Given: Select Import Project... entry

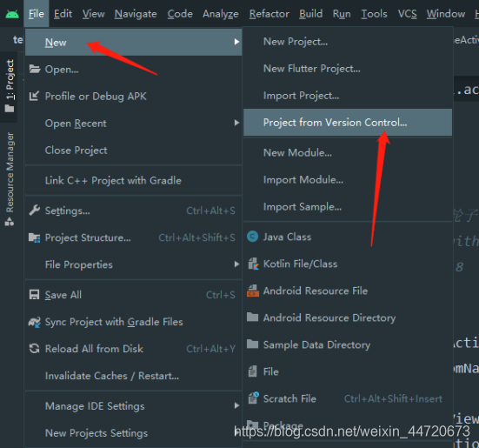Looking at the screenshot, I should pyautogui.click(x=348, y=96).
